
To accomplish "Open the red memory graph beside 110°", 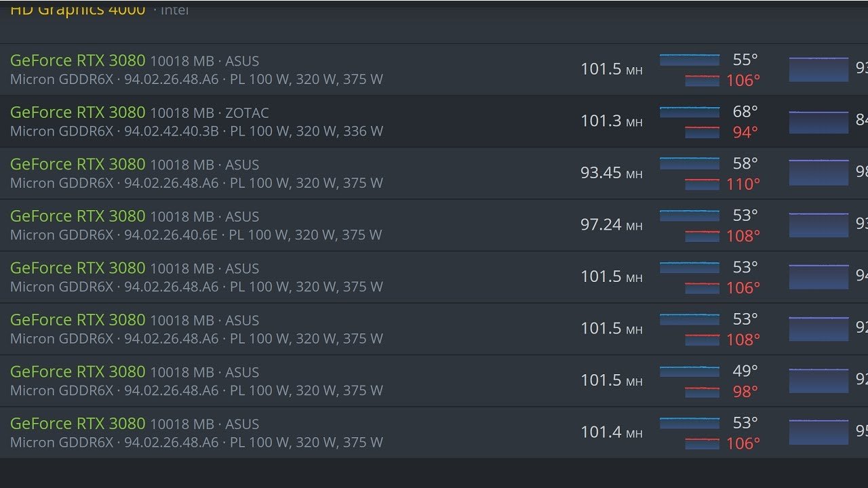I will tap(702, 184).
